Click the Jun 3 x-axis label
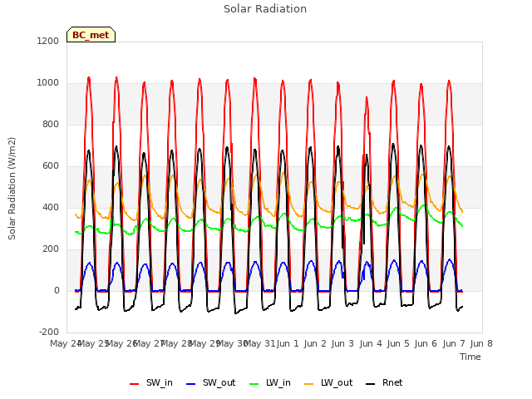This screenshot has width=532, height=399. point(342,343)
